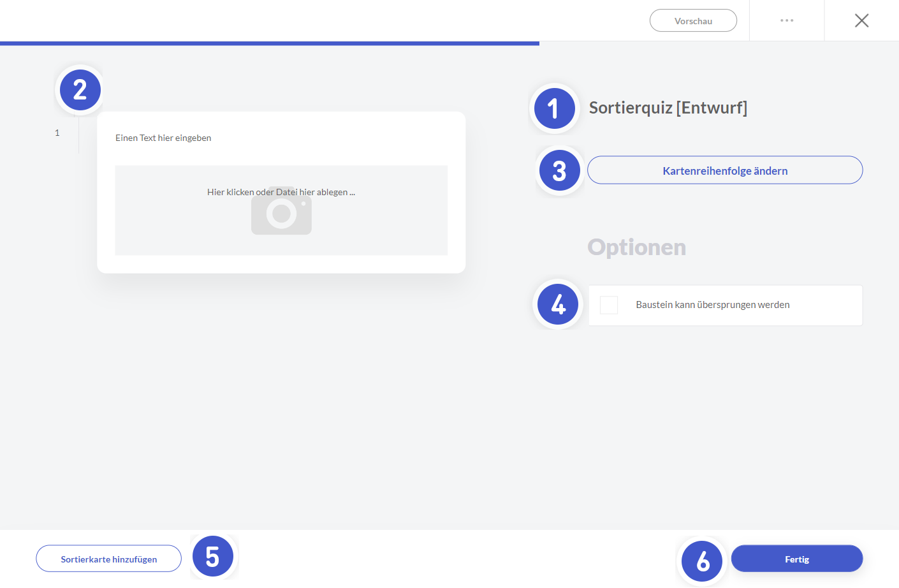Edit the 'Sortierquiz [Entwurf]' title
Image resolution: width=899 pixels, height=588 pixels.
pyautogui.click(x=668, y=108)
